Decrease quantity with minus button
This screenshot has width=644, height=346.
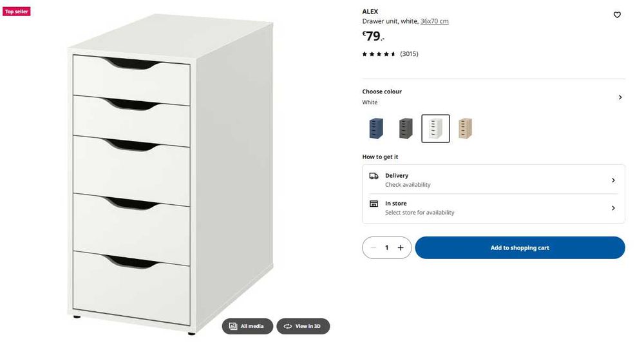click(x=374, y=248)
